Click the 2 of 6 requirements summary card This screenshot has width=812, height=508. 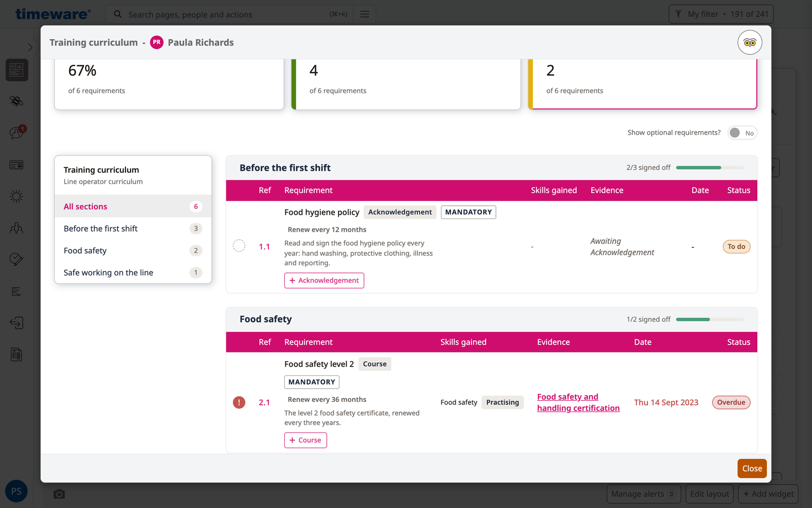click(642, 84)
